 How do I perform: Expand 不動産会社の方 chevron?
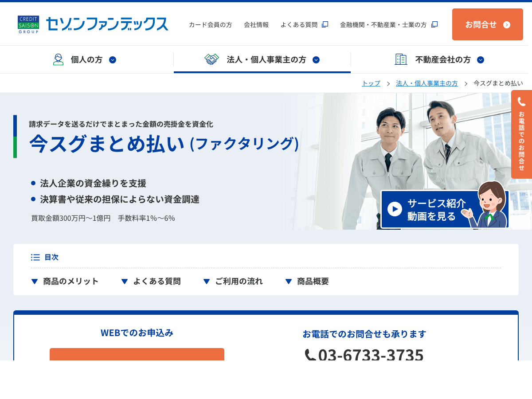(481, 60)
